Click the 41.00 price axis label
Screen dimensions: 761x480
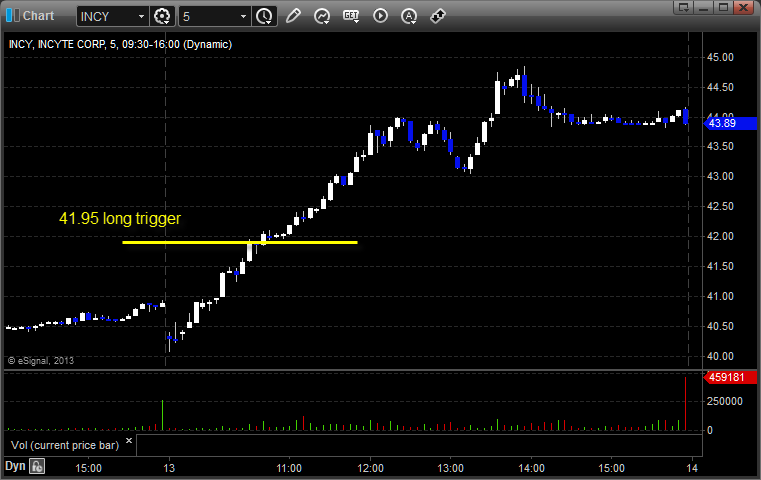point(720,296)
